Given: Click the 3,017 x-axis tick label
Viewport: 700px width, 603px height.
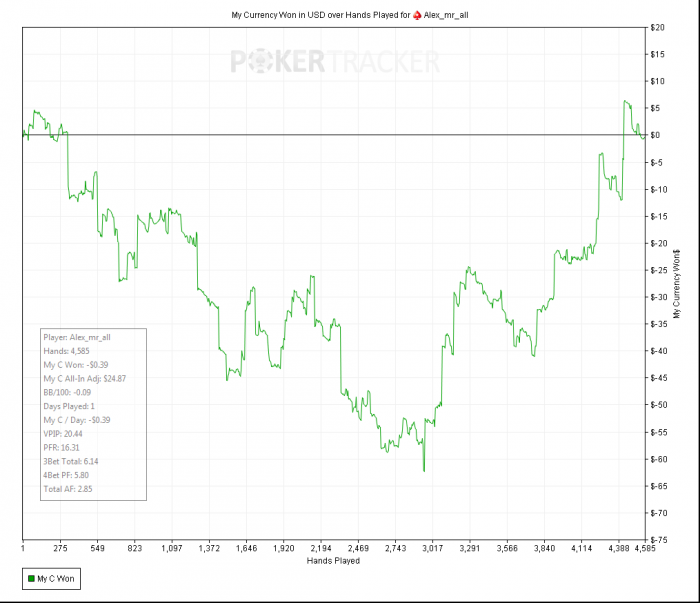Looking at the screenshot, I should tap(433, 548).
